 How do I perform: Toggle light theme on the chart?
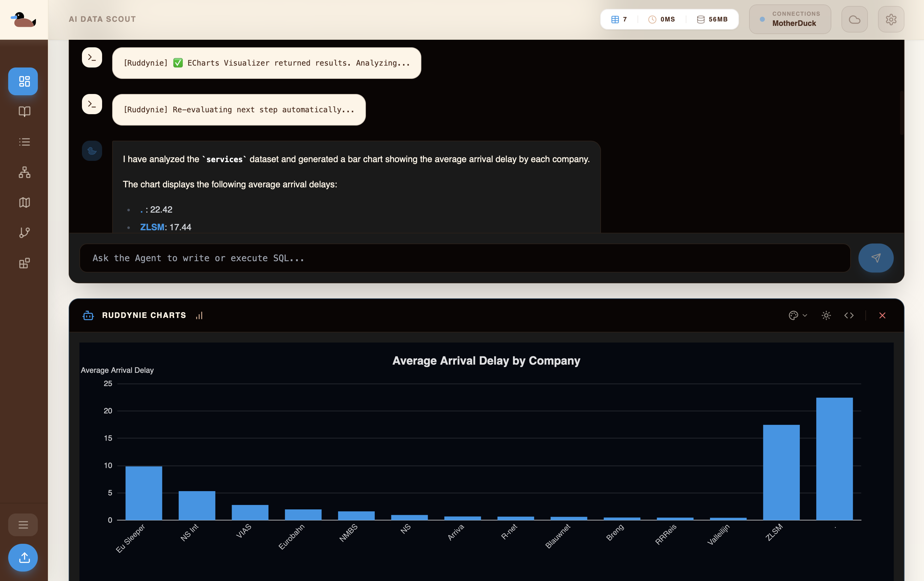coord(826,315)
